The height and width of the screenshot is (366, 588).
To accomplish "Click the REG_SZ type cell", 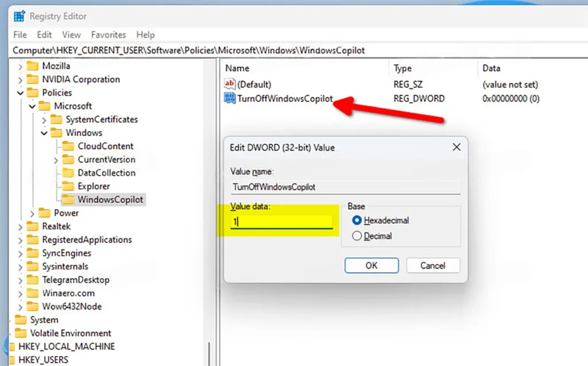I will pyautogui.click(x=408, y=84).
